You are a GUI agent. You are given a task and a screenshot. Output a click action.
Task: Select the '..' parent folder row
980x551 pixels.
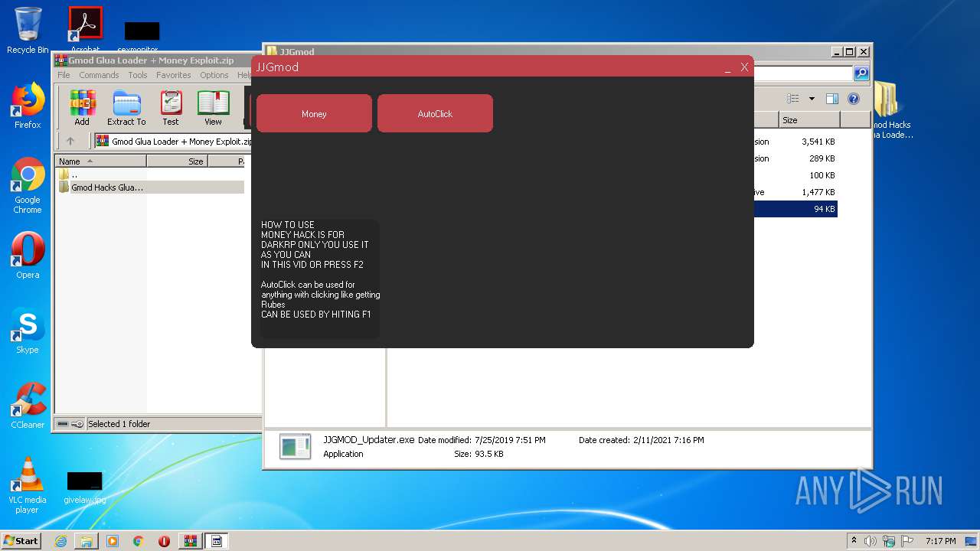[x=151, y=174]
